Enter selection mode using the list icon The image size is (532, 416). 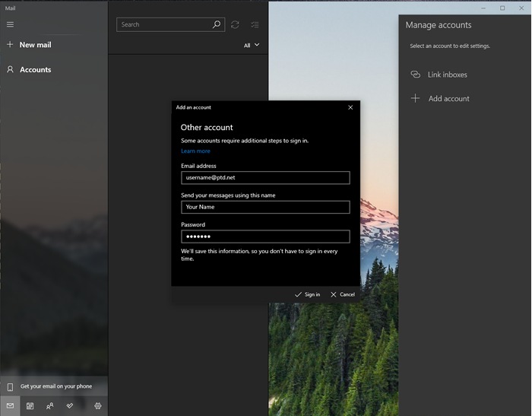pos(255,24)
